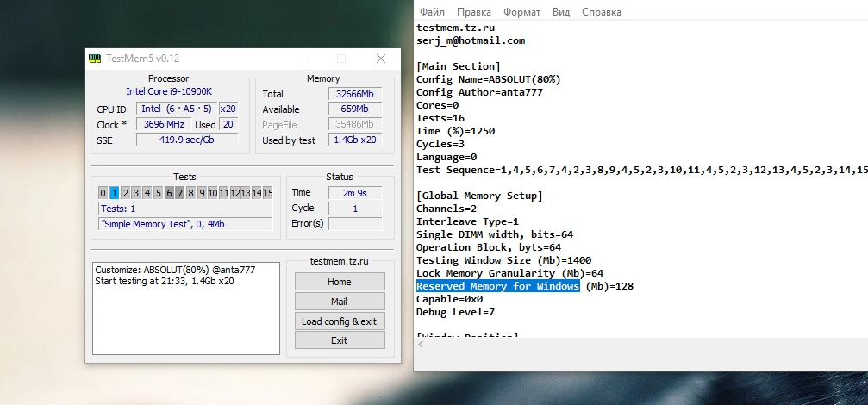This screenshot has height=405, width=868.
Task: Select test number 5 box
Action: click(x=158, y=192)
